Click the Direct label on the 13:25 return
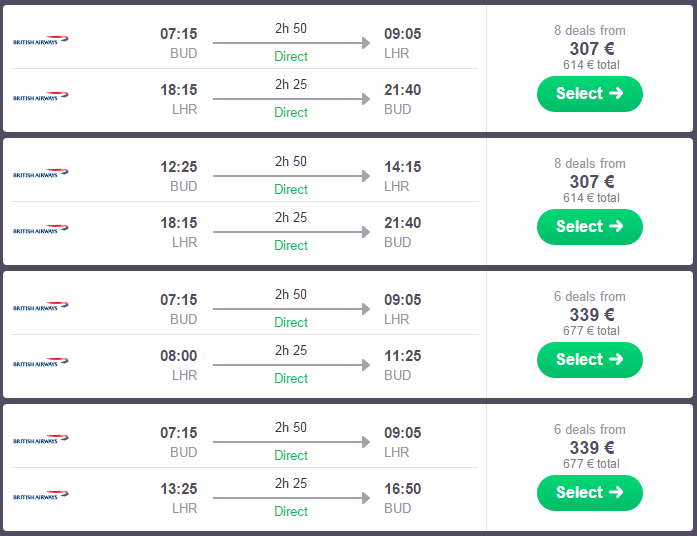This screenshot has height=536, width=697. [291, 511]
